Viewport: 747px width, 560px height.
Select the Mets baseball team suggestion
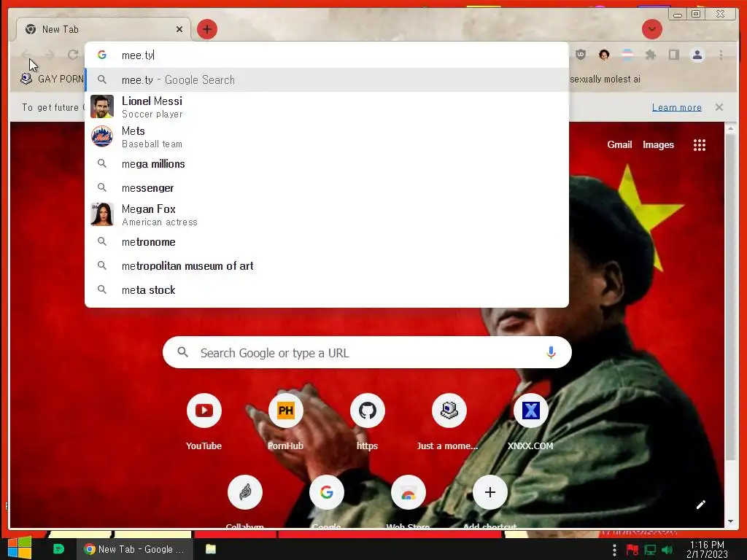327,136
